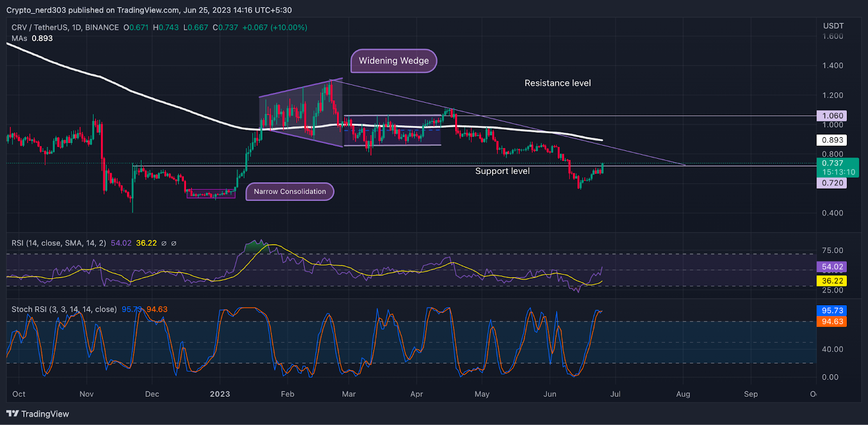The width and height of the screenshot is (868, 425).
Task: Click the Support level text annotation
Action: [x=502, y=171]
